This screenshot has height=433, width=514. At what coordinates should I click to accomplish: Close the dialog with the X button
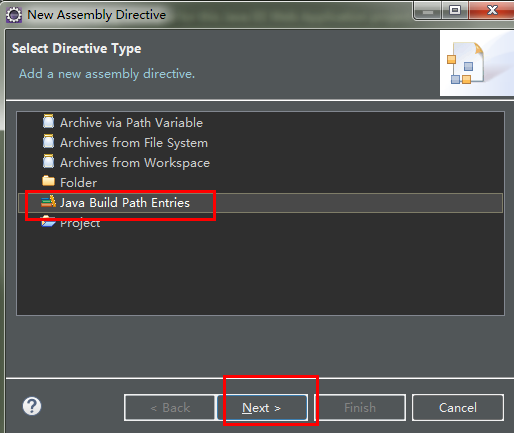(491, 11)
